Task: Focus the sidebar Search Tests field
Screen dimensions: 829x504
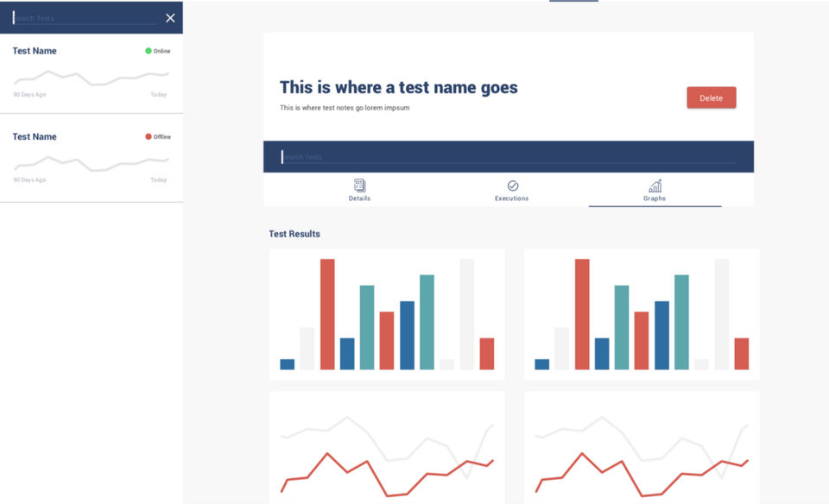Action: (x=86, y=18)
